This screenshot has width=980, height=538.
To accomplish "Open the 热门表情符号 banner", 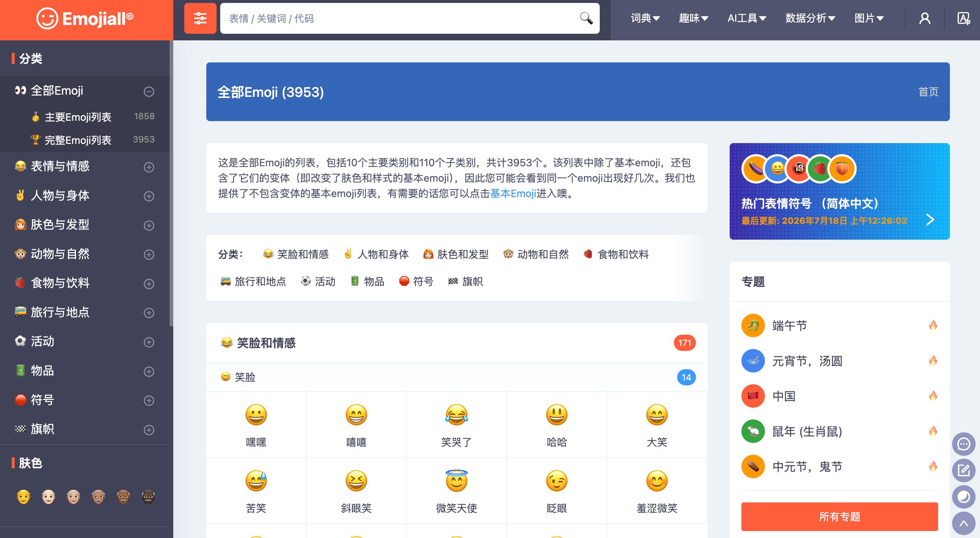I will tap(839, 191).
